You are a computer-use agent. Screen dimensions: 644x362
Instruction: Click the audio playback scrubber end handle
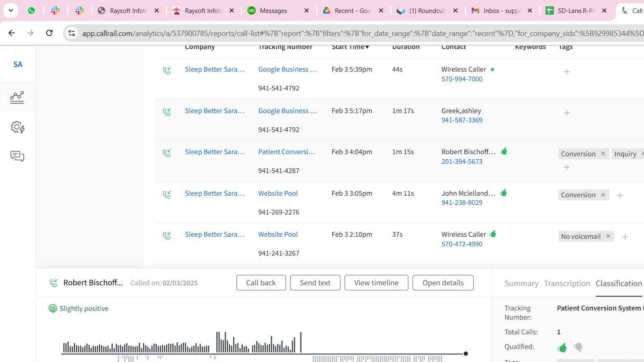click(465, 354)
